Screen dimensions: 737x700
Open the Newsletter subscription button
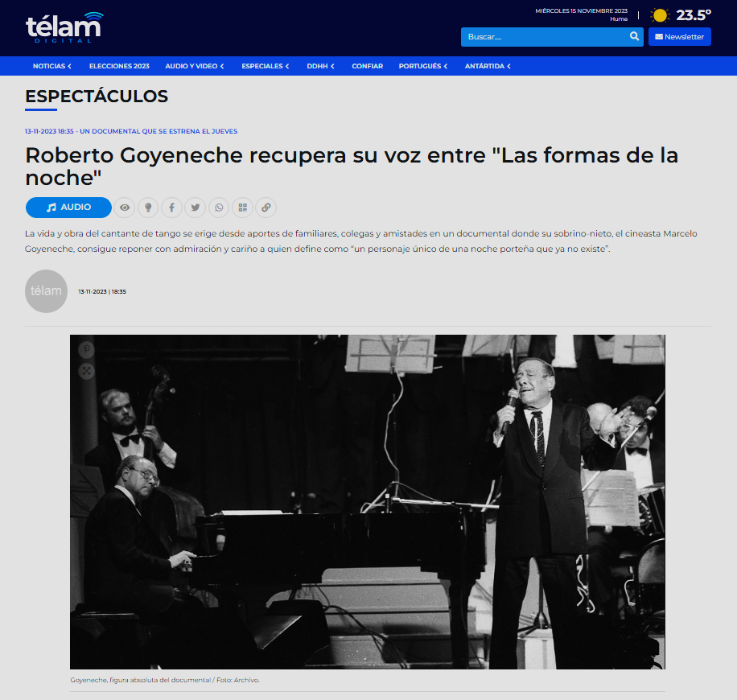[x=679, y=37]
